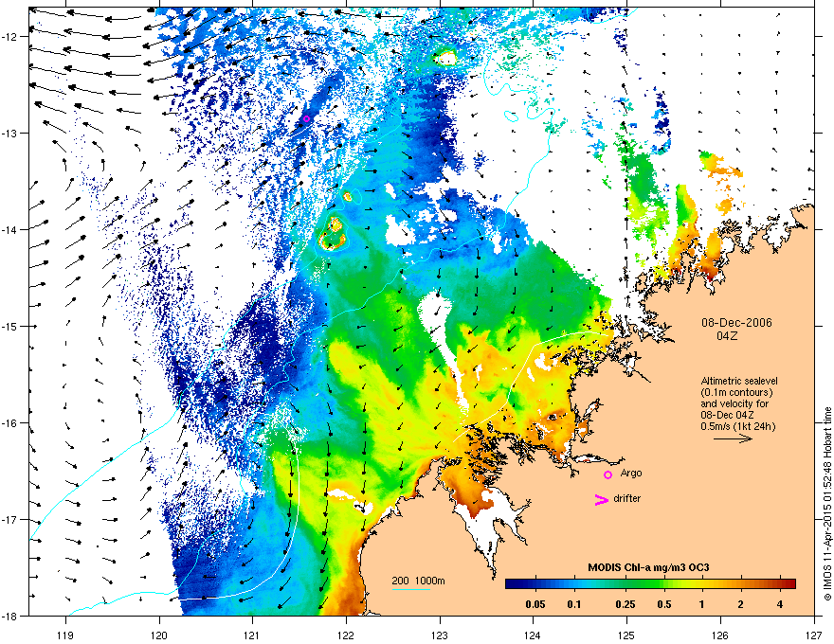
Task: Click colorbar value label 4
Action: [780, 604]
